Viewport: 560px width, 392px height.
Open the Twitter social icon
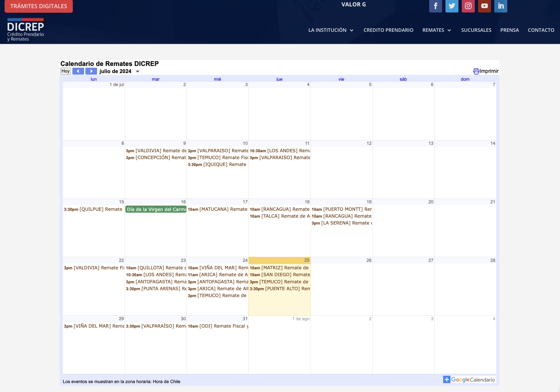coord(452,6)
